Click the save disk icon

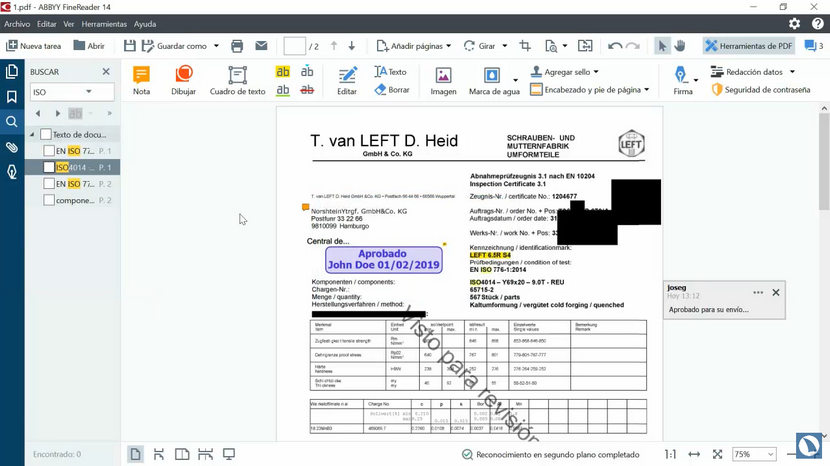(129, 46)
